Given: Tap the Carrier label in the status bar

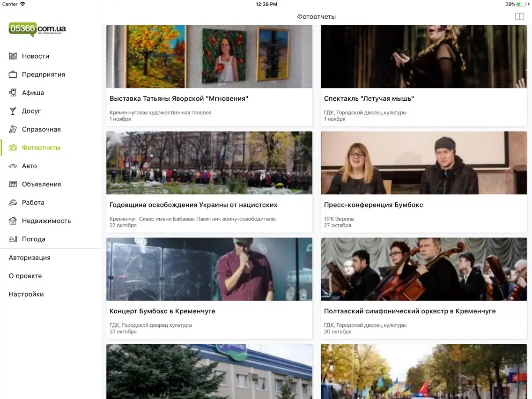Looking at the screenshot, I should tap(10, 4).
